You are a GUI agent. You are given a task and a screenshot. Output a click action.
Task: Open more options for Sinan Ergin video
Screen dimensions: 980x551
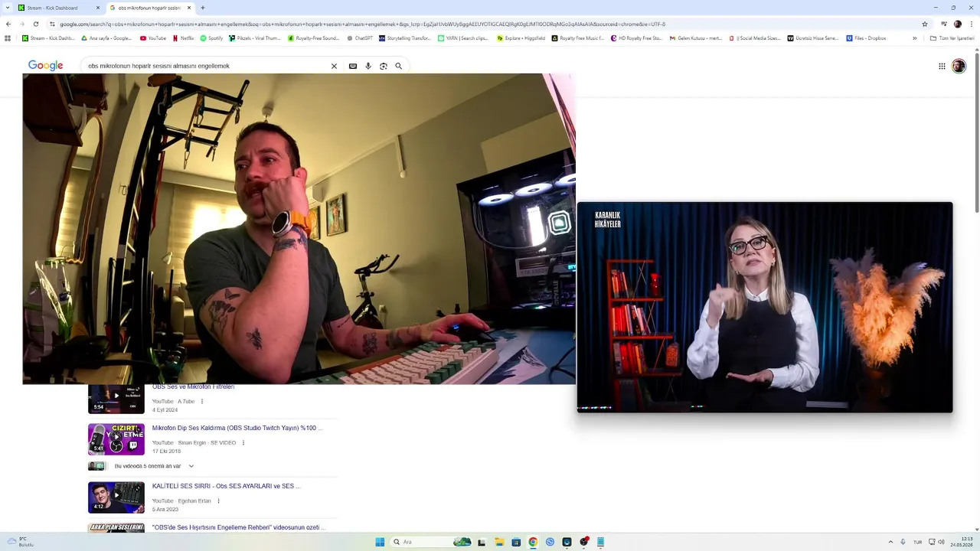pyautogui.click(x=243, y=442)
